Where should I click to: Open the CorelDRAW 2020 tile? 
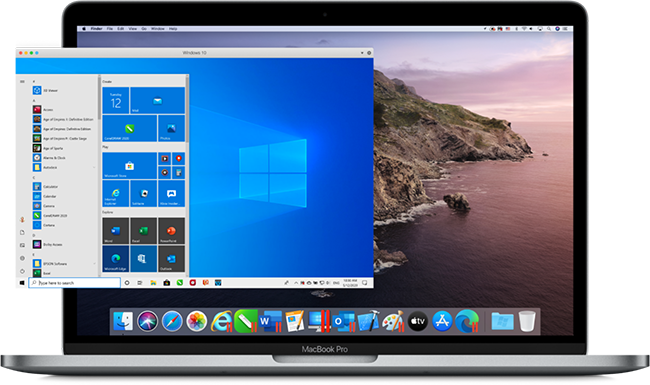[x=129, y=128]
